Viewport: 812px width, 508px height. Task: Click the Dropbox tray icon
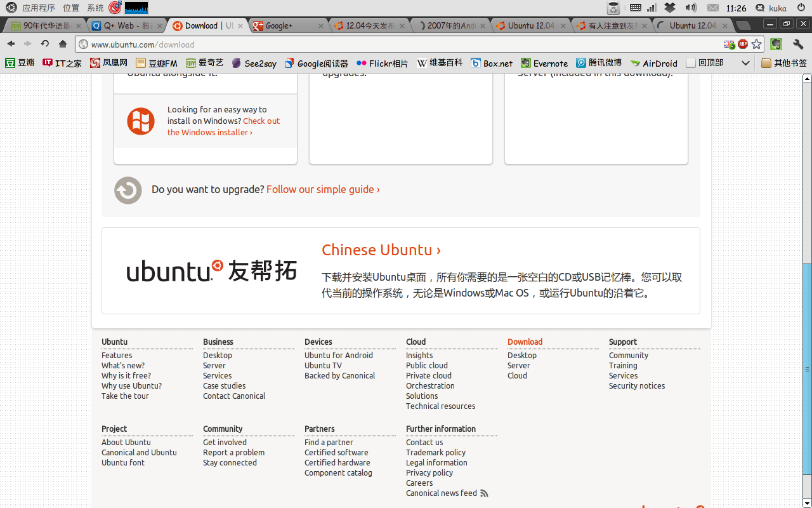point(670,8)
